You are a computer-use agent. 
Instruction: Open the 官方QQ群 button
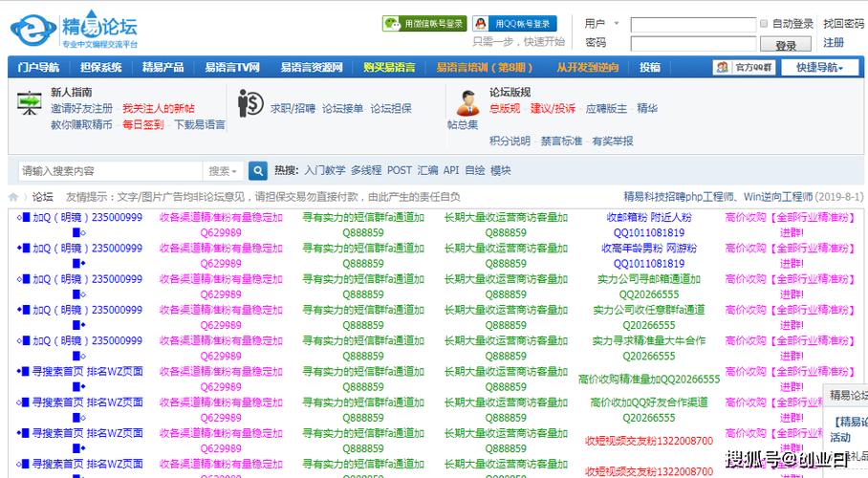pyautogui.click(x=744, y=68)
